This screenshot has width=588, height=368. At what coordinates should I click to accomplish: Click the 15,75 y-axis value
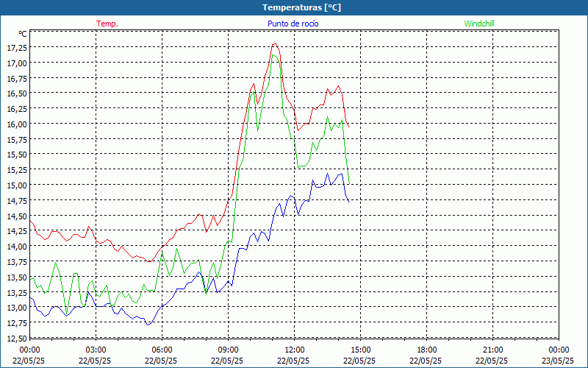(x=17, y=139)
